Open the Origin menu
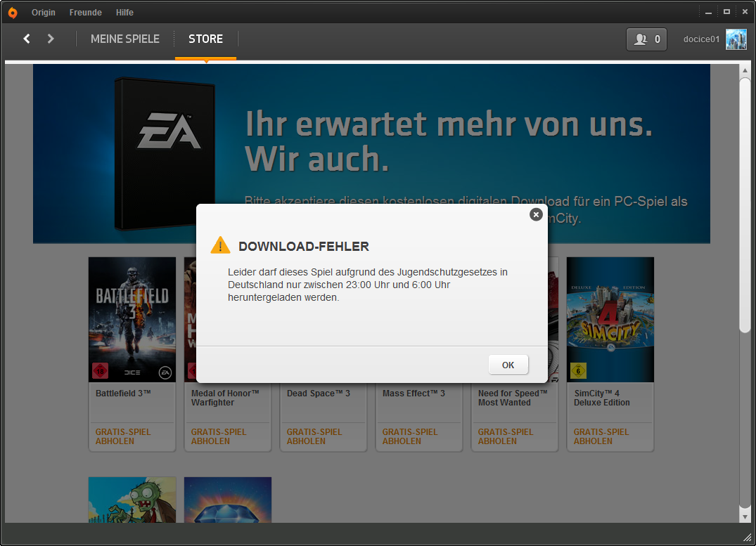Viewport: 756px width, 546px height. 44,13
